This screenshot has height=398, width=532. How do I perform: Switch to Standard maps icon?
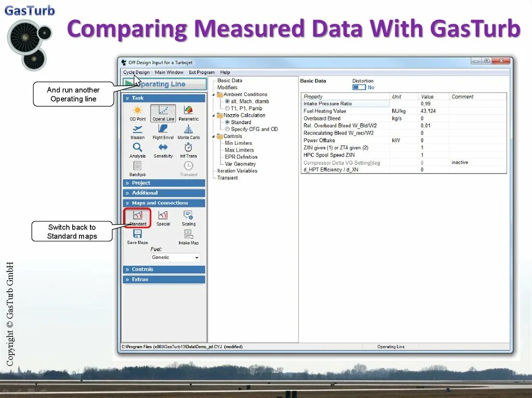click(137, 218)
